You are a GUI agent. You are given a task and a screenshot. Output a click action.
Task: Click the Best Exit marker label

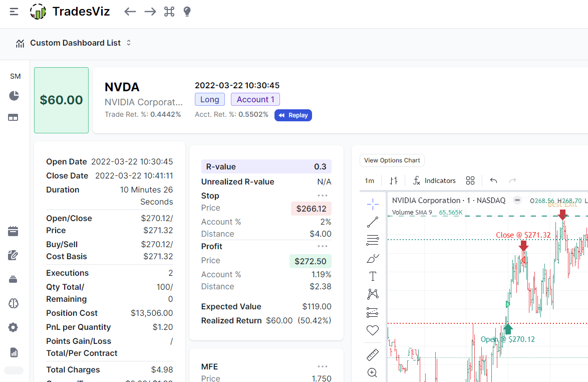(562, 204)
